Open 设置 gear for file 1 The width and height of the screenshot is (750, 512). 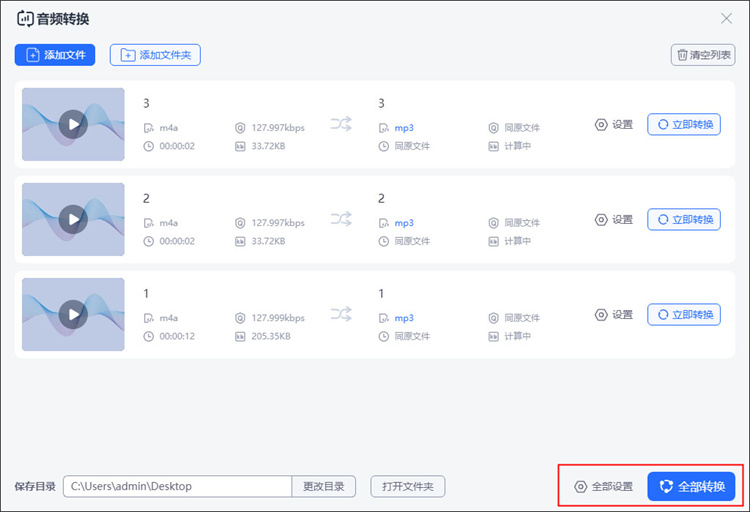(x=614, y=314)
